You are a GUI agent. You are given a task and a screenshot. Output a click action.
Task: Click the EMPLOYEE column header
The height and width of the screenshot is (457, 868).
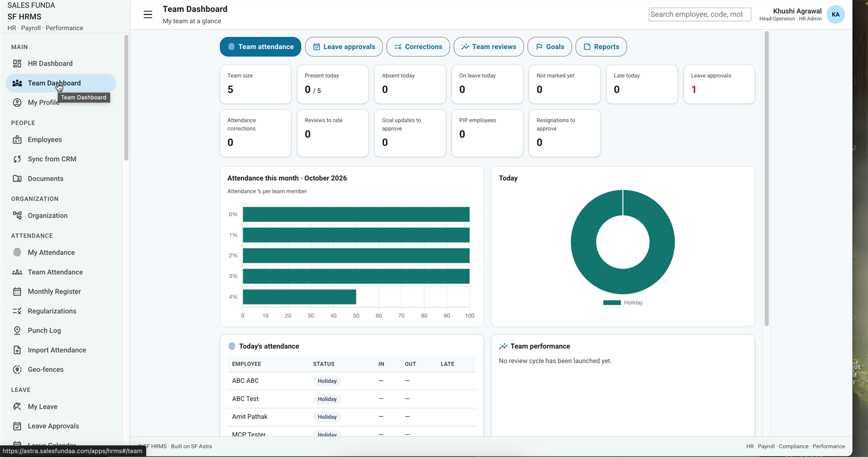coord(246,364)
